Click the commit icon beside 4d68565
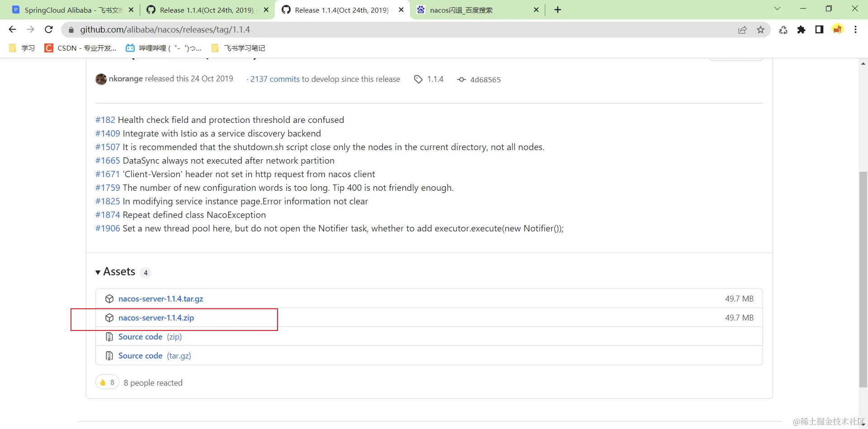 click(x=461, y=80)
